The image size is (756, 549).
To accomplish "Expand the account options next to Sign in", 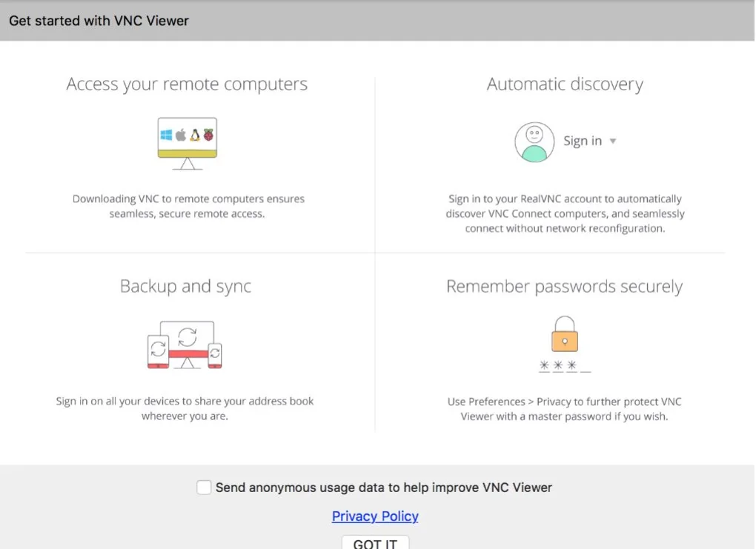I will pos(613,141).
